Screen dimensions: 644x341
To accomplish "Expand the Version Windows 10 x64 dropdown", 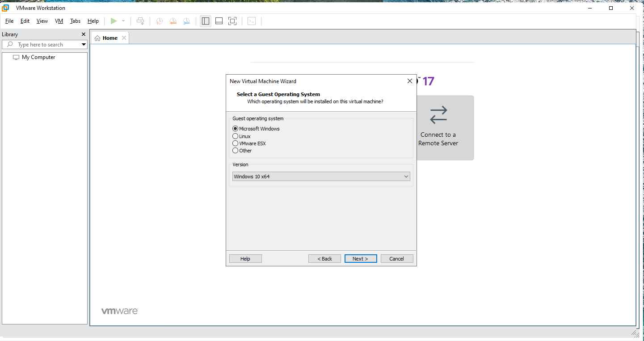I will point(321,177).
